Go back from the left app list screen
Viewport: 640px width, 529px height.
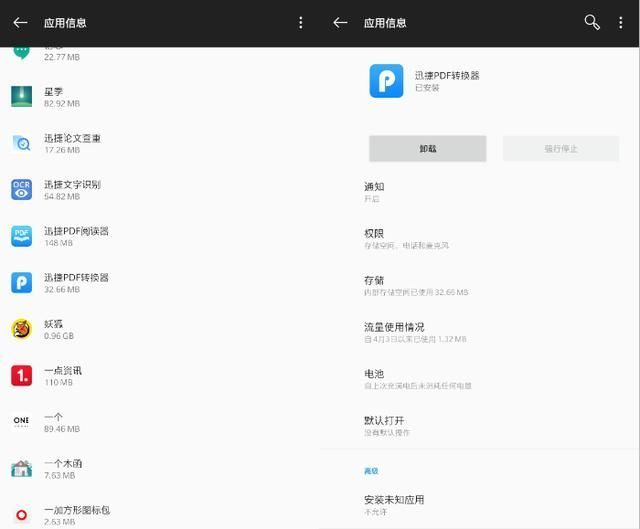click(20, 22)
